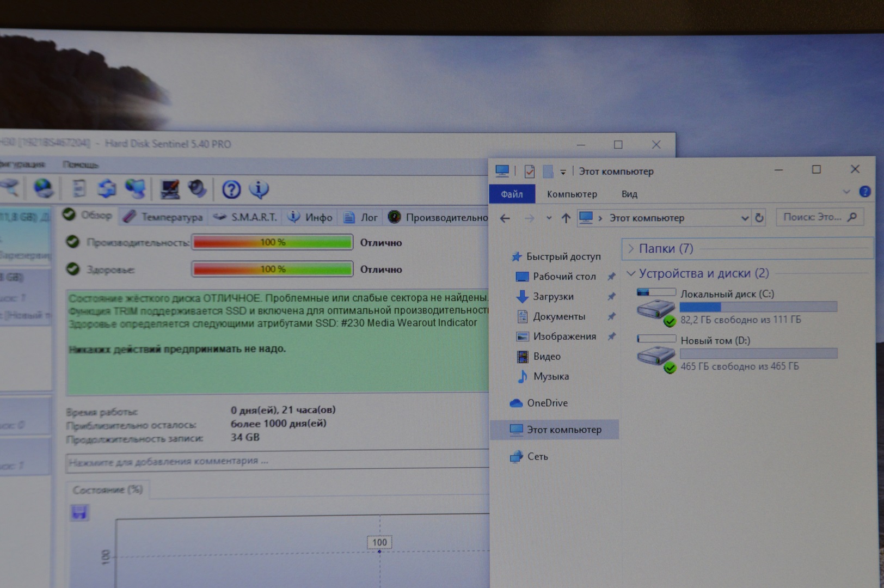Open the Компьютер ribbon tab
884x588 pixels.
[x=572, y=194]
